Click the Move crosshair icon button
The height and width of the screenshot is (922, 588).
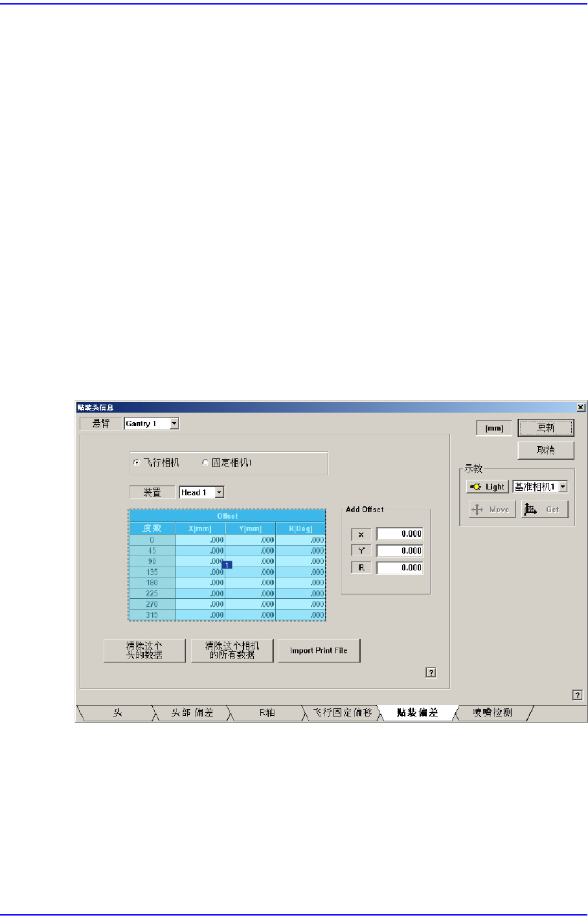(x=492, y=510)
